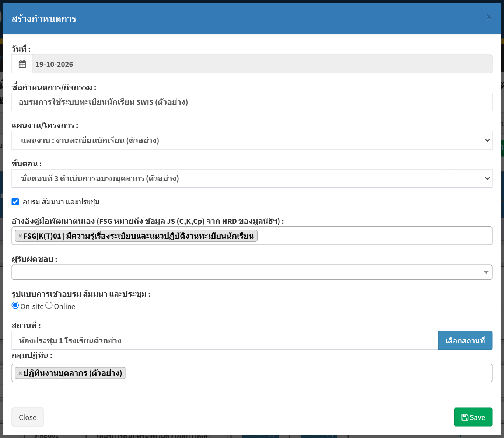504x438 pixels.
Task: Click the date field showing 19-10-2026
Action: [x=262, y=64]
